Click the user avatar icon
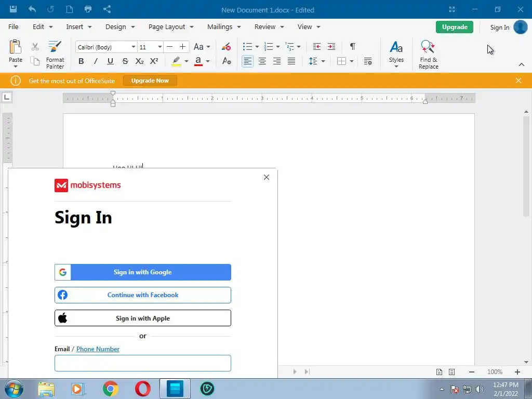The image size is (532, 399). [x=520, y=27]
